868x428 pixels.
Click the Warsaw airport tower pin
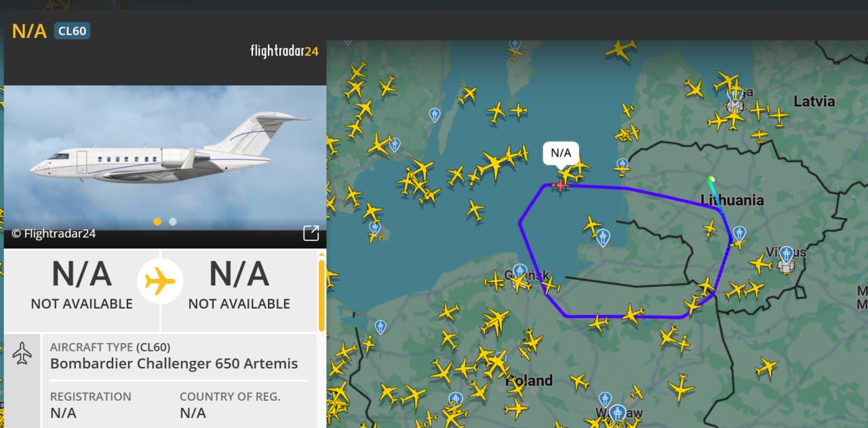(x=616, y=412)
